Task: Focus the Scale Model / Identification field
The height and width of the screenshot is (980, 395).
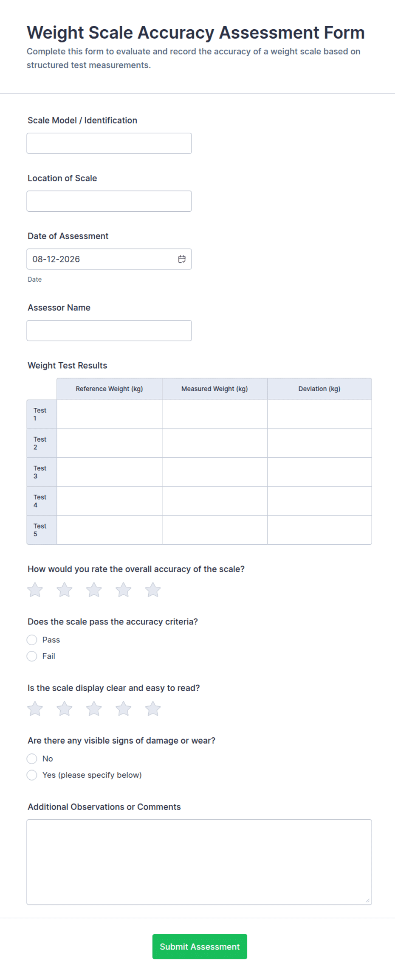Action: [x=109, y=143]
